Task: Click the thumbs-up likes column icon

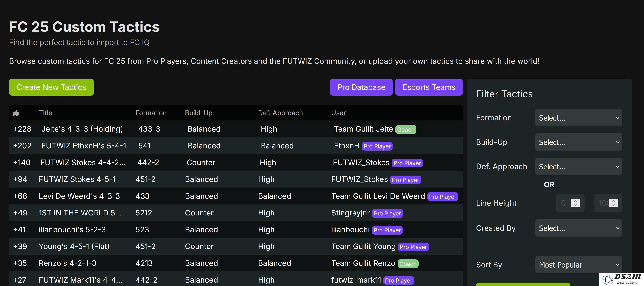Action: pos(16,113)
